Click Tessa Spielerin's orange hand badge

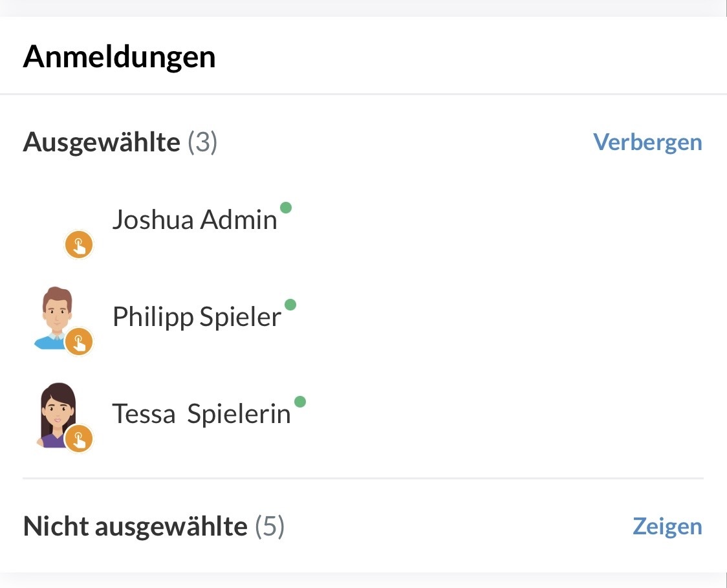coord(79,439)
